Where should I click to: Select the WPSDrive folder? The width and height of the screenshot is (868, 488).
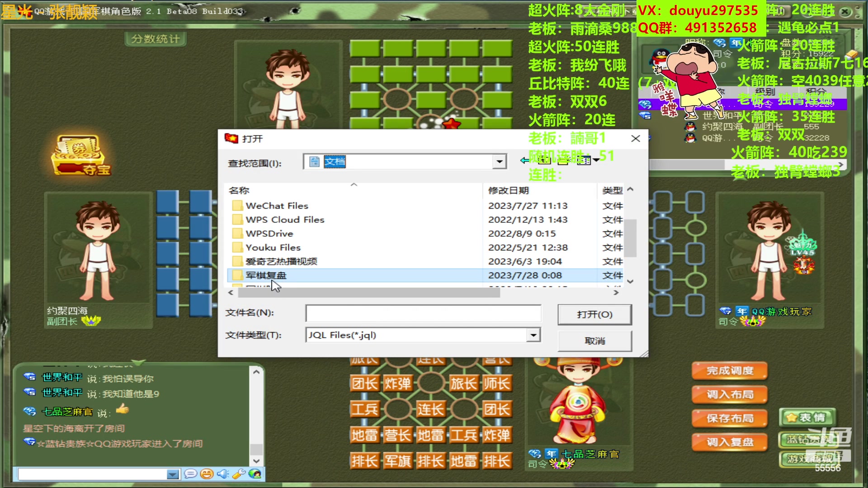pyautogui.click(x=263, y=234)
